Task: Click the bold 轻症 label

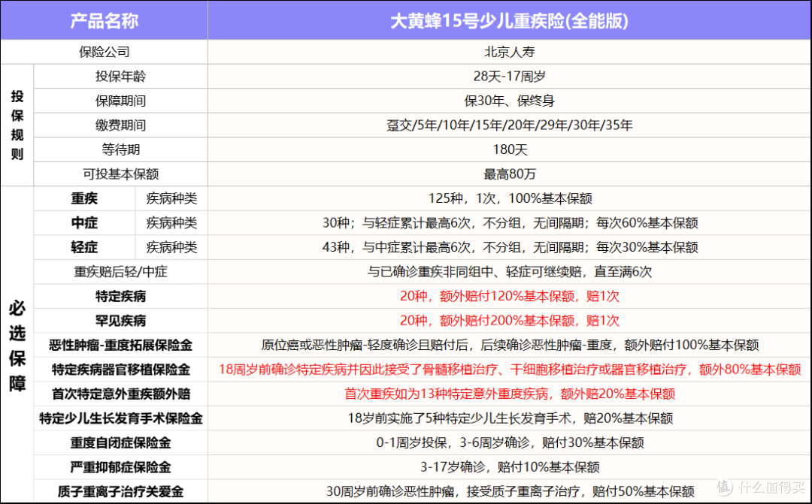Action: click(x=84, y=247)
